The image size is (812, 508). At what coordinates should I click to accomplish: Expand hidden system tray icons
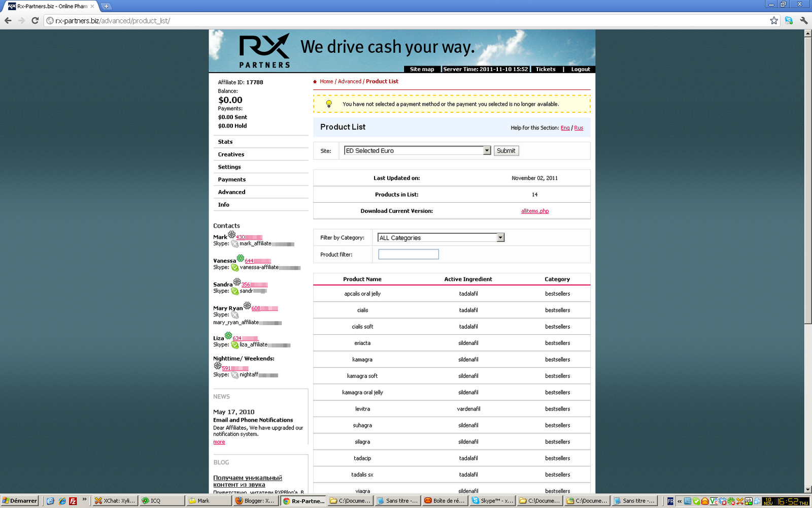coord(680,501)
